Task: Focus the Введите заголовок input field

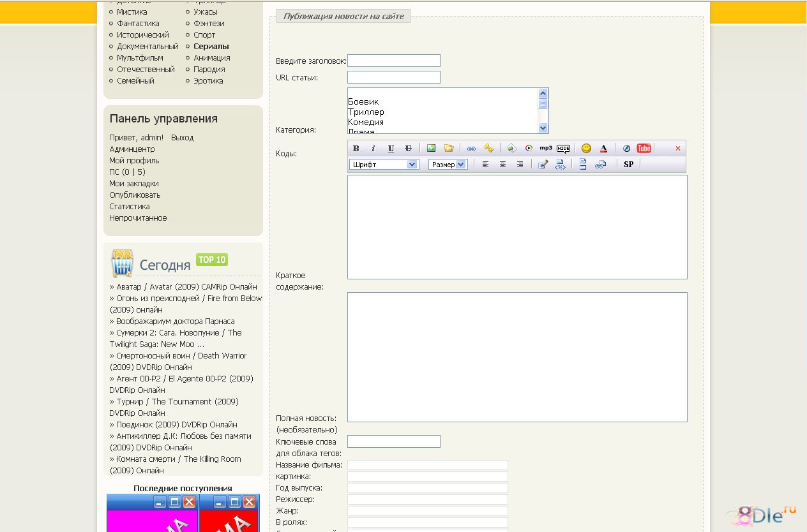Action: 394,61
